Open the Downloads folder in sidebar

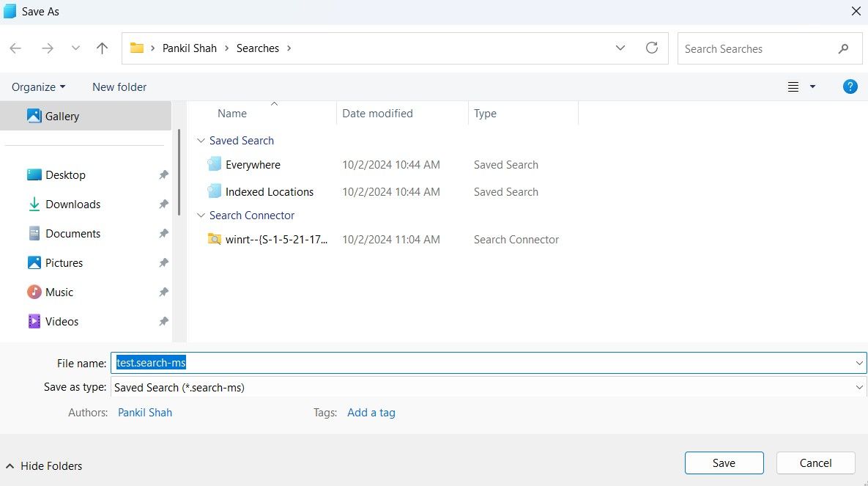click(x=73, y=205)
